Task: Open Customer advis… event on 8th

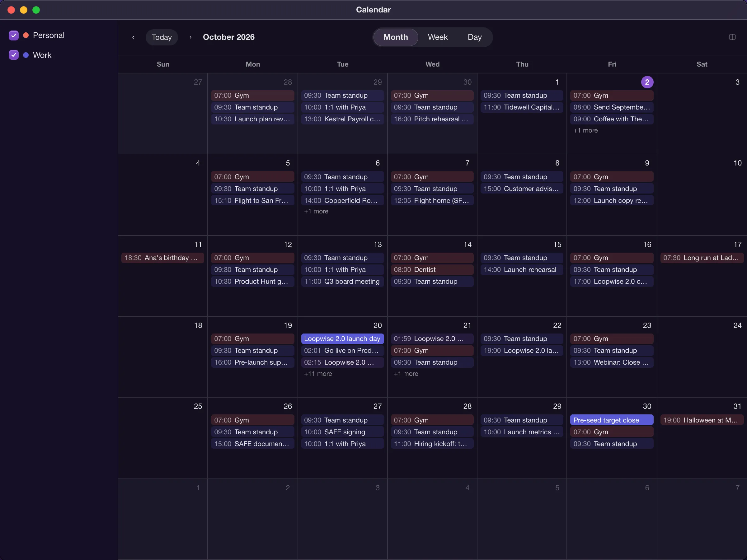Action: 522,189
